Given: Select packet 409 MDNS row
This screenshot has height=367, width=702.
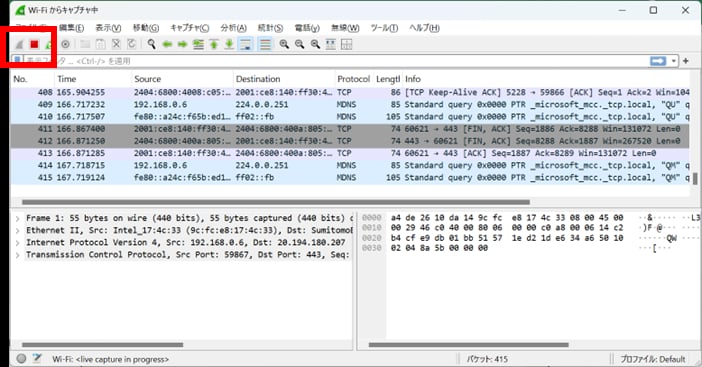Looking at the screenshot, I should [350, 104].
